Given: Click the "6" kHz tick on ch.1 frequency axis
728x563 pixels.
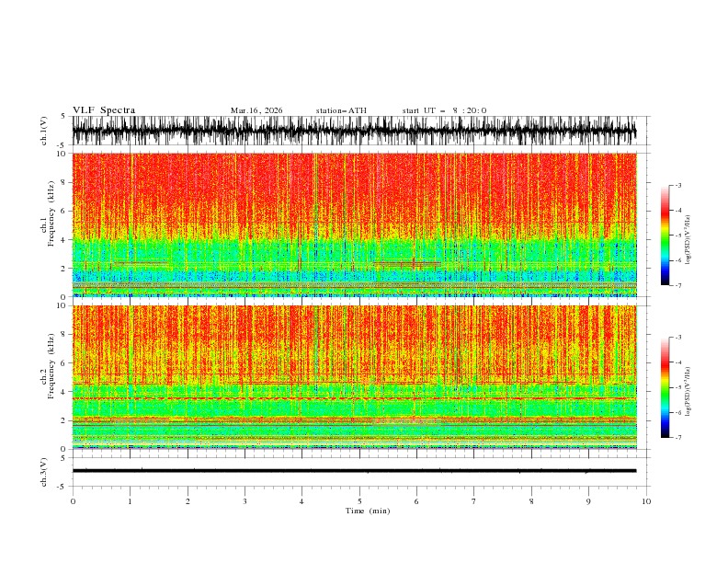Looking at the screenshot, I should (63, 211).
